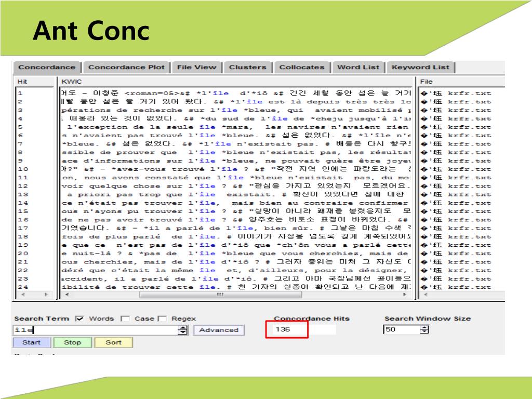Screen dimensions: 532x399
Task: Click the Stop button
Action: coord(73,342)
